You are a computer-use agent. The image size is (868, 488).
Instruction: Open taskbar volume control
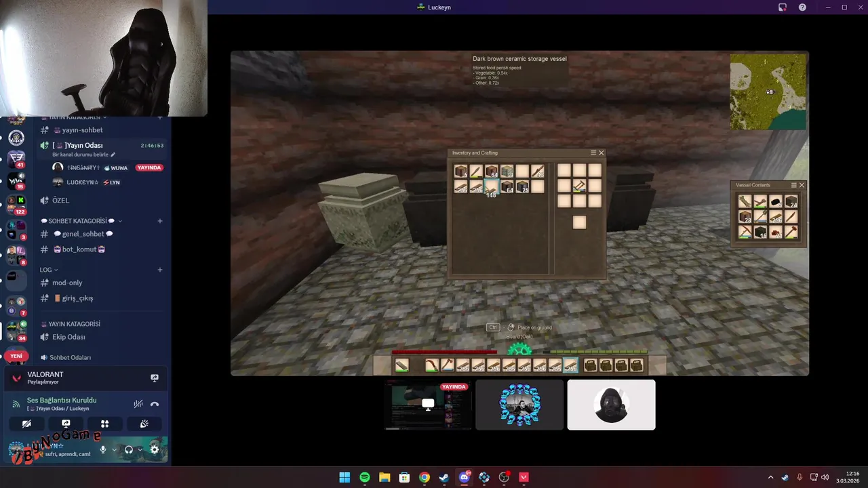coord(825,477)
